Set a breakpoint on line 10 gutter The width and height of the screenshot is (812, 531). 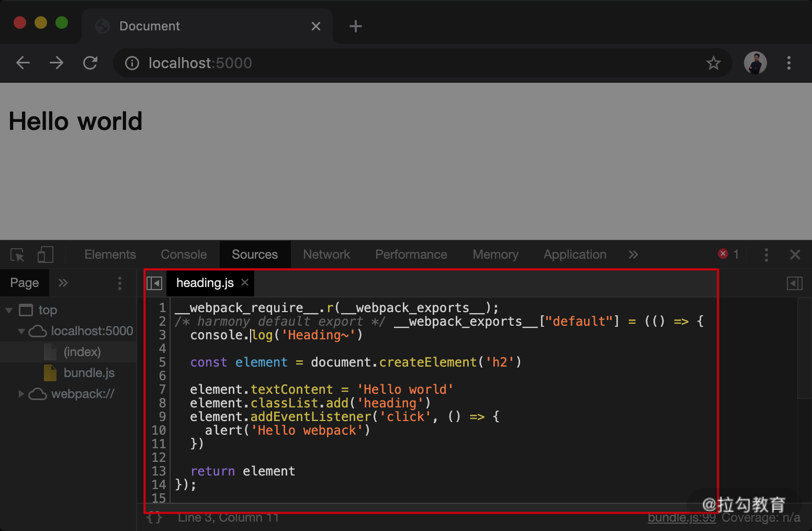pos(159,430)
